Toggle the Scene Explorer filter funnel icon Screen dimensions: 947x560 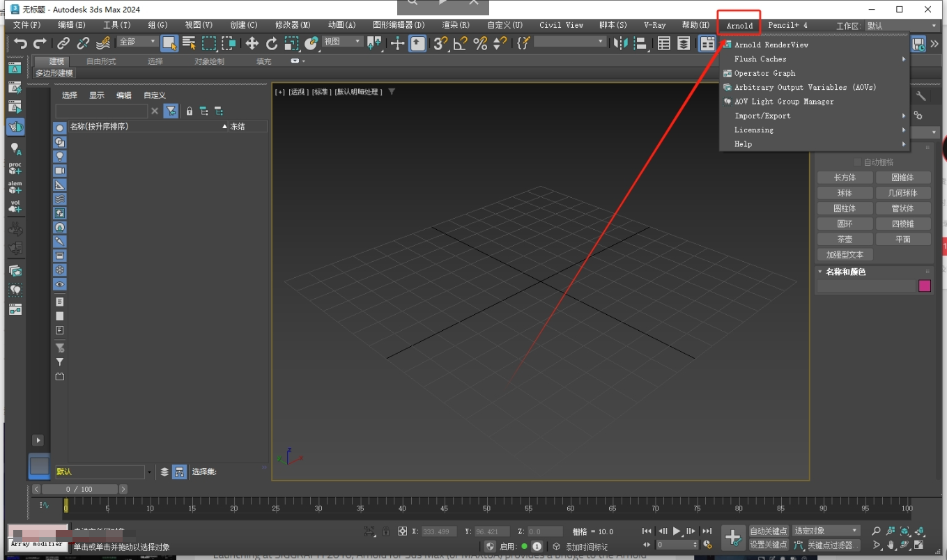[x=171, y=111]
